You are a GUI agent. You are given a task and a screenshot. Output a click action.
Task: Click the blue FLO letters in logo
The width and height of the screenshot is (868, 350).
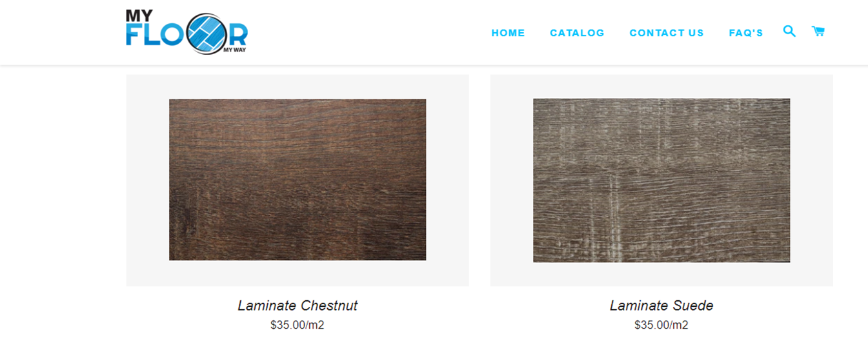pos(156,35)
